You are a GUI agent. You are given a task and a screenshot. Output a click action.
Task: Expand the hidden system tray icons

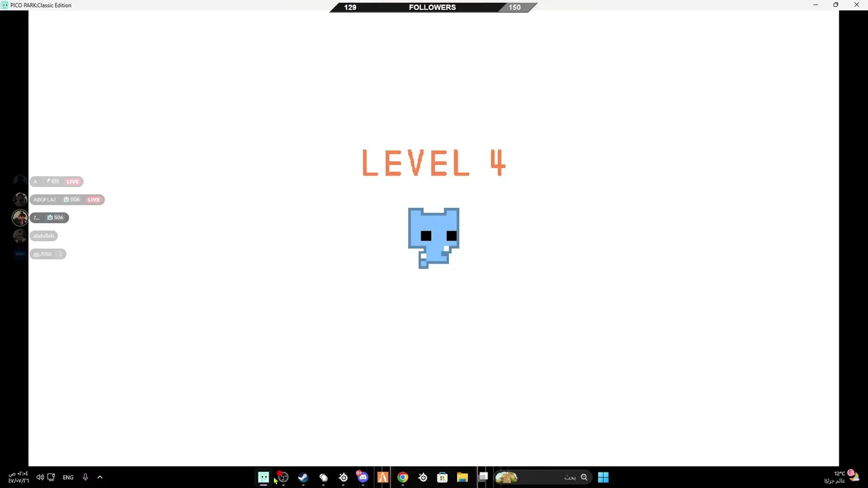point(100,477)
